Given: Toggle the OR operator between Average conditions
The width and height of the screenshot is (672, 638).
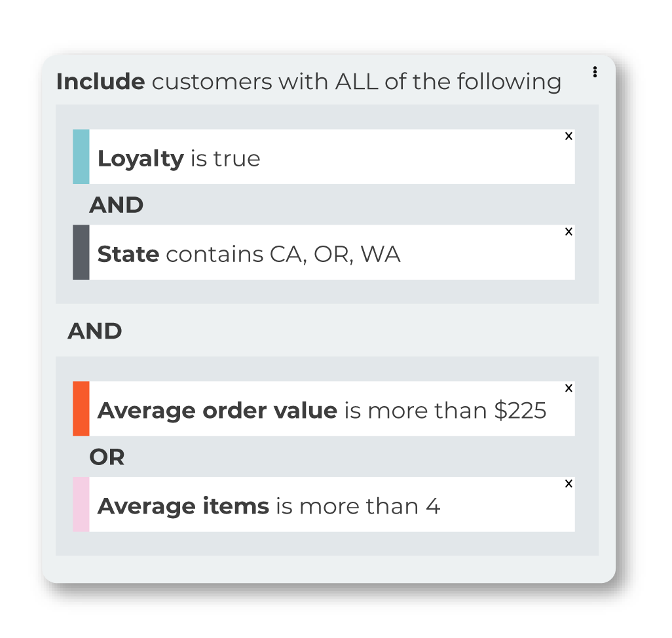Looking at the screenshot, I should pos(107,457).
